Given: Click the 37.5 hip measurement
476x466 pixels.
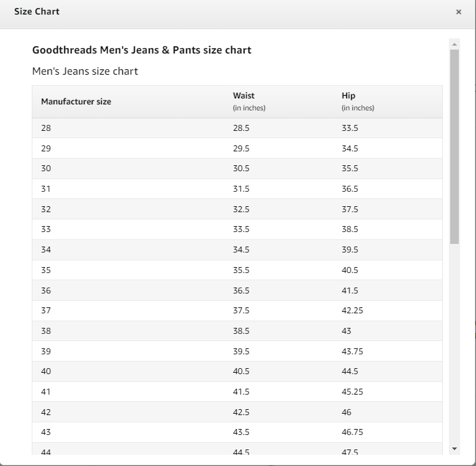Looking at the screenshot, I should pos(350,210).
